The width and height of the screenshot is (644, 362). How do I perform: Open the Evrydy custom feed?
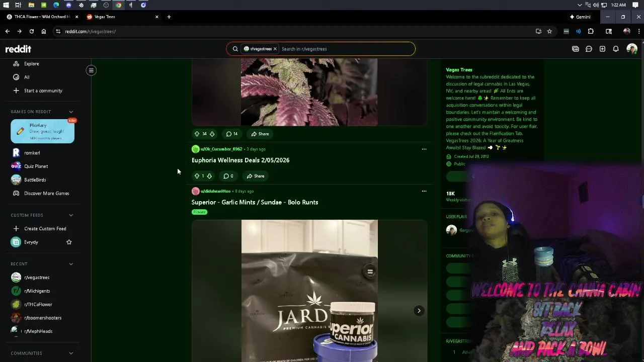31,242
